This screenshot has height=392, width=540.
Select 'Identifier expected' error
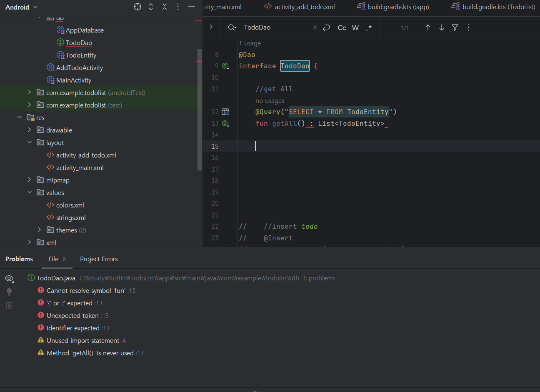[x=73, y=328]
